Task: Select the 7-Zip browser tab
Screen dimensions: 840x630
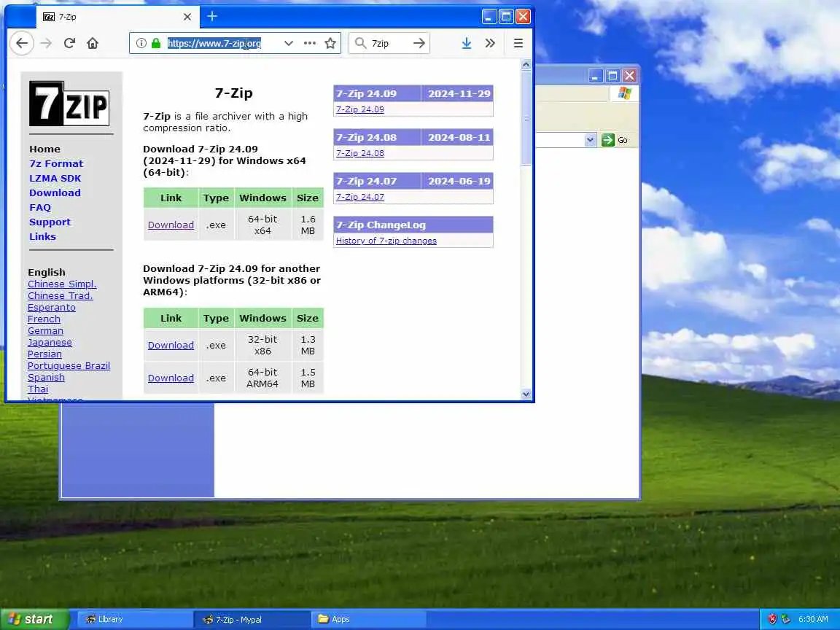Action: [x=118, y=17]
